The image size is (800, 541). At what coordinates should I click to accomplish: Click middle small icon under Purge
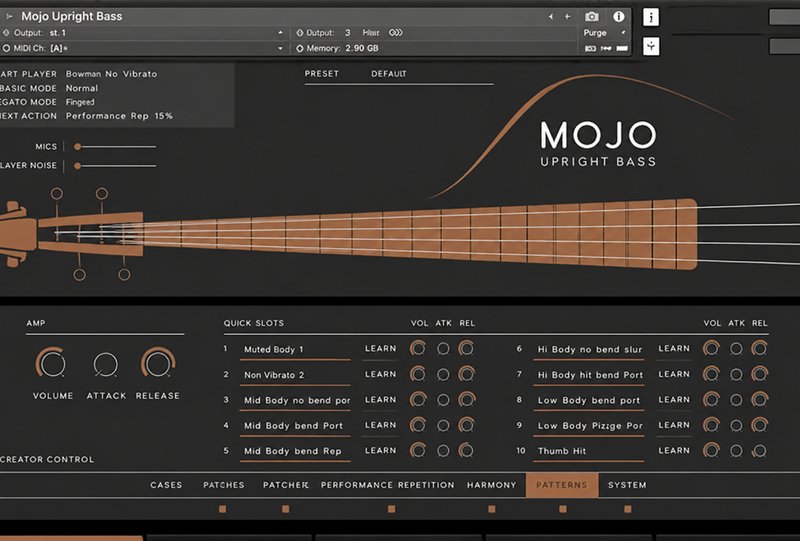606,48
